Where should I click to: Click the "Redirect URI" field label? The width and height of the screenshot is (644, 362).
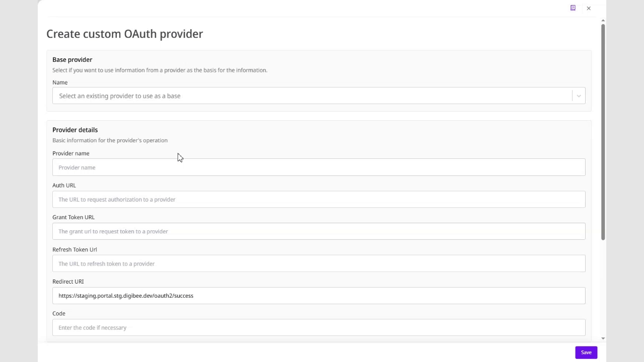(x=68, y=282)
